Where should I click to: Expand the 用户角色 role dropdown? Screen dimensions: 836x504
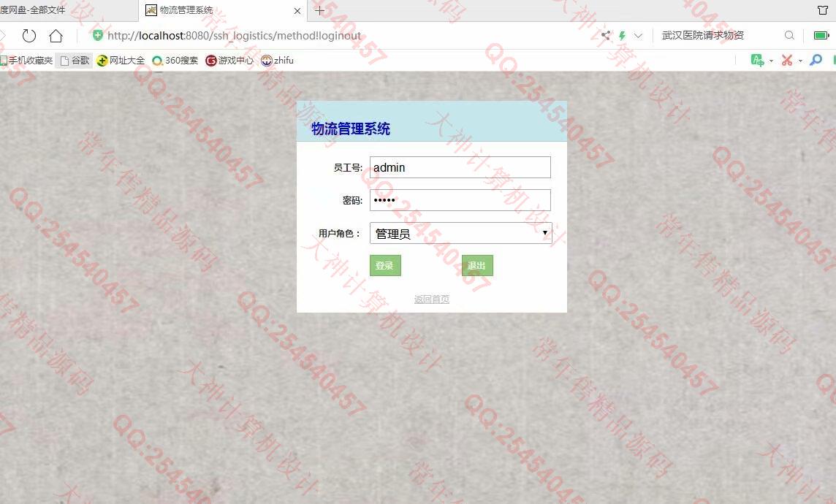[460, 233]
